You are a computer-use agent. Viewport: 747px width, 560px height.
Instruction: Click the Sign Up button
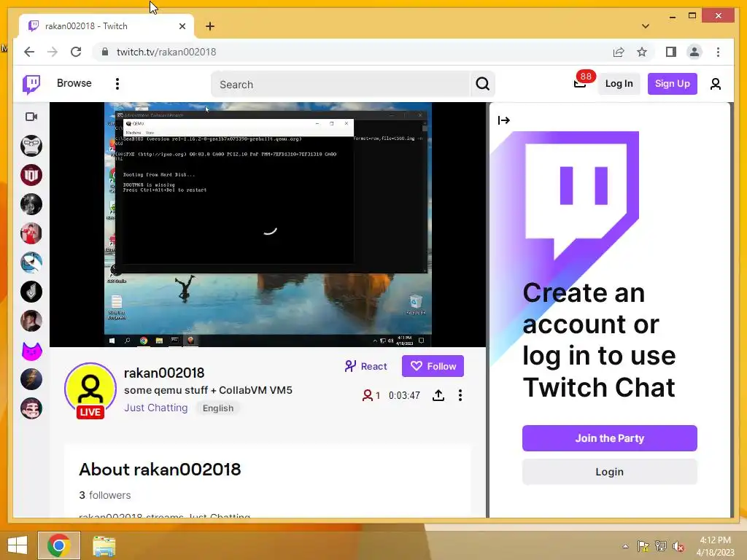coord(672,84)
